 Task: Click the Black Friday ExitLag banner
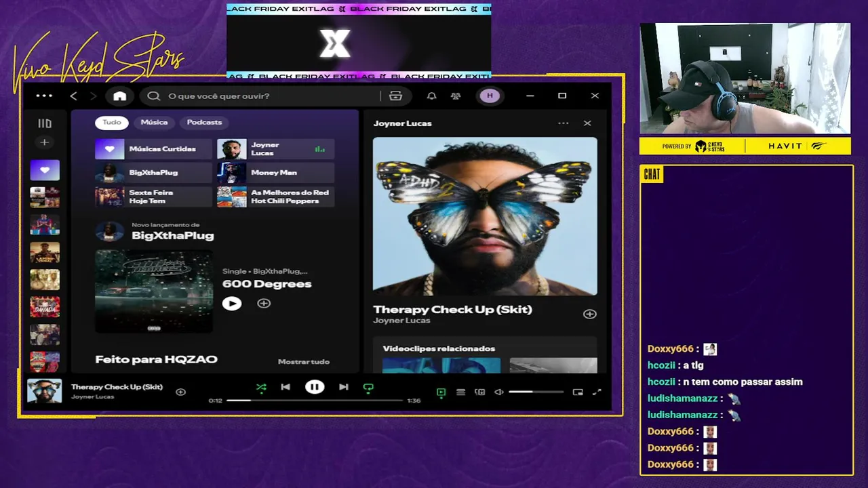(x=359, y=42)
